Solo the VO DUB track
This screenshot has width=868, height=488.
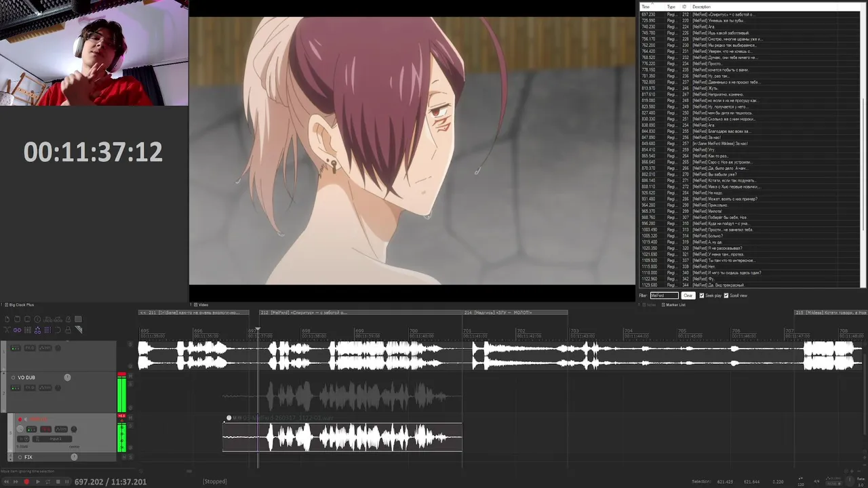[x=130, y=384]
